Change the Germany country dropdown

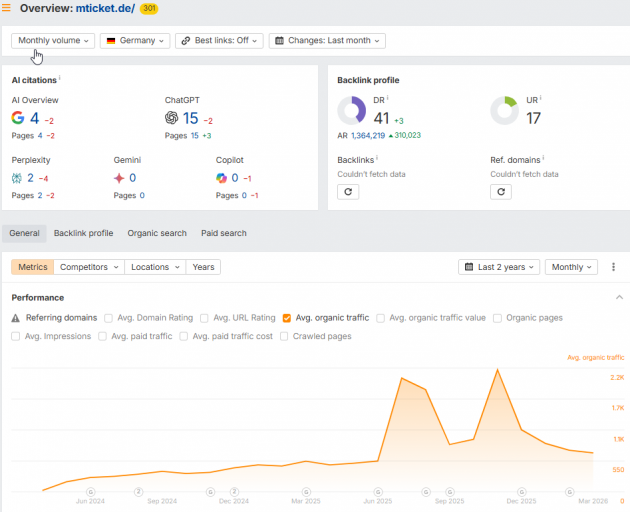click(135, 41)
